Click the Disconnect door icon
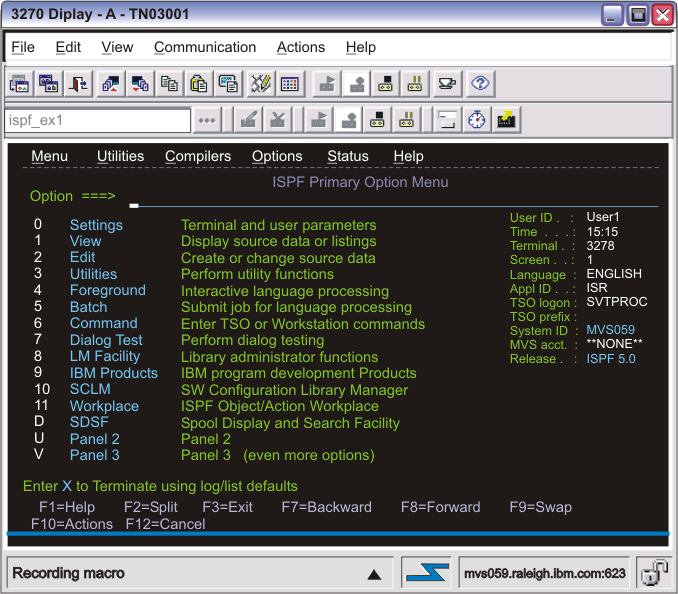 pos(78,83)
